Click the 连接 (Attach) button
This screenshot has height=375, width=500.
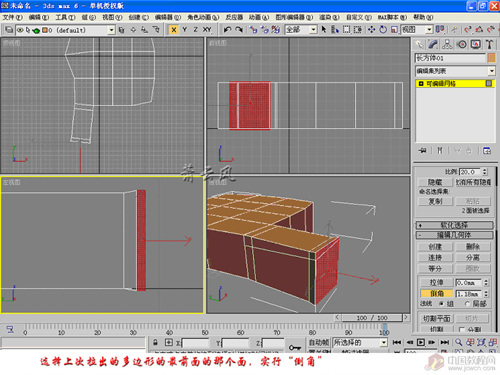[x=435, y=257]
